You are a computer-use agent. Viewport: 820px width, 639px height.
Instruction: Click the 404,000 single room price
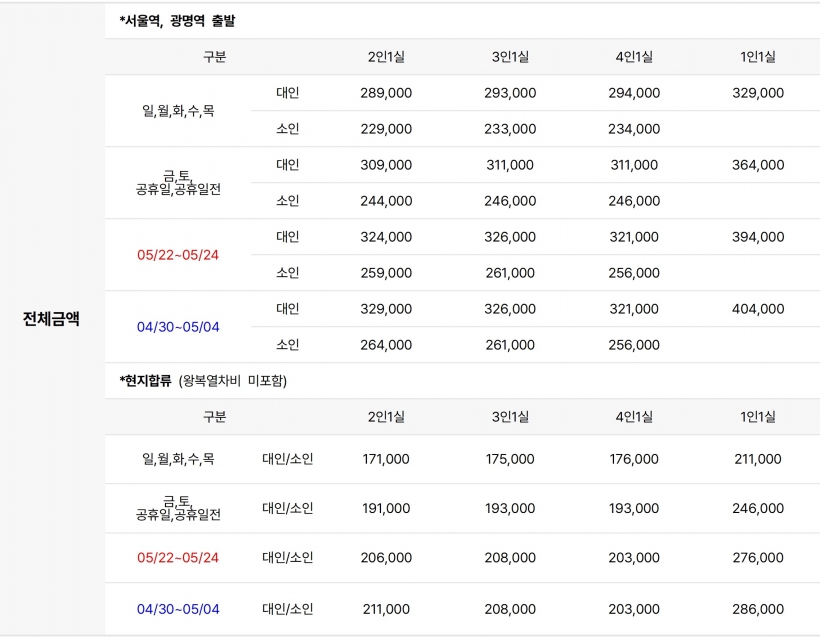(758, 309)
